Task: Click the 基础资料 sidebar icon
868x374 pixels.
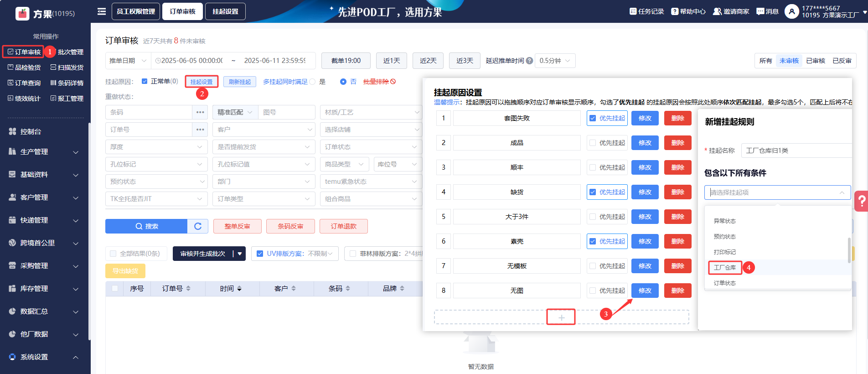Action: tap(12, 174)
